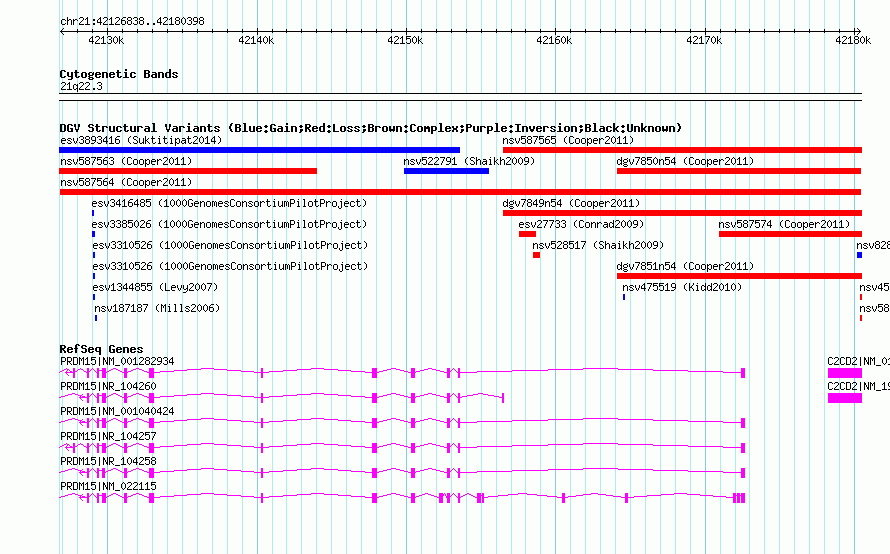Open the esv3893416 (Suktitipat2014) variant label
This screenshot has width=890, height=554.
point(141,140)
